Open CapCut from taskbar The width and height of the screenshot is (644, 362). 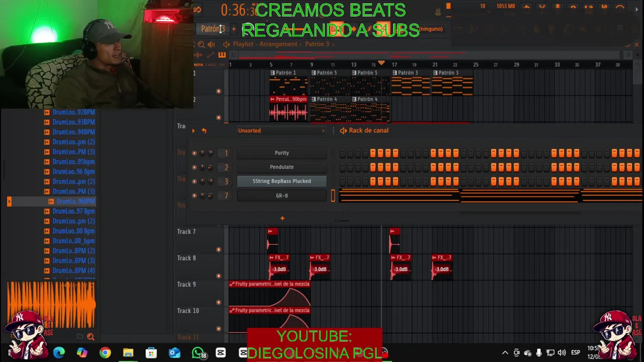tap(221, 353)
